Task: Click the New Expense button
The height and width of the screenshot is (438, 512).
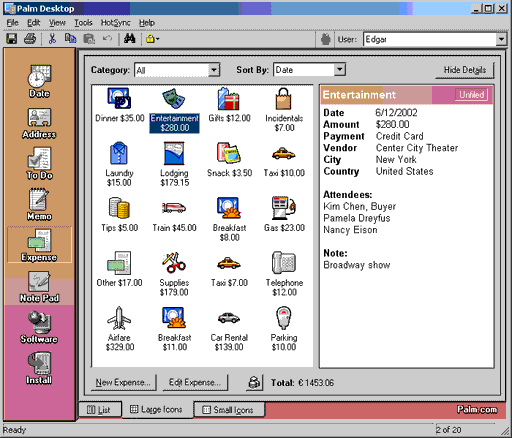Action: tap(123, 382)
